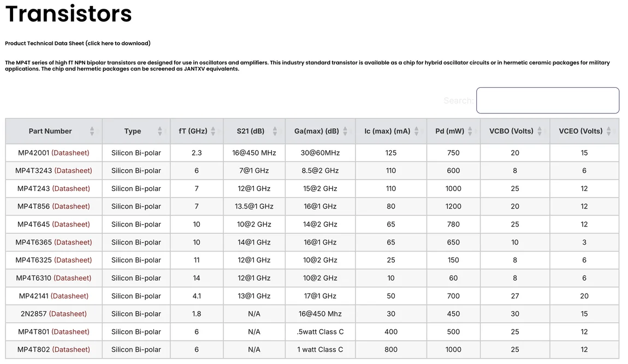Download the Product Technical Data Sheet
The image size is (628, 364).
[x=78, y=43]
